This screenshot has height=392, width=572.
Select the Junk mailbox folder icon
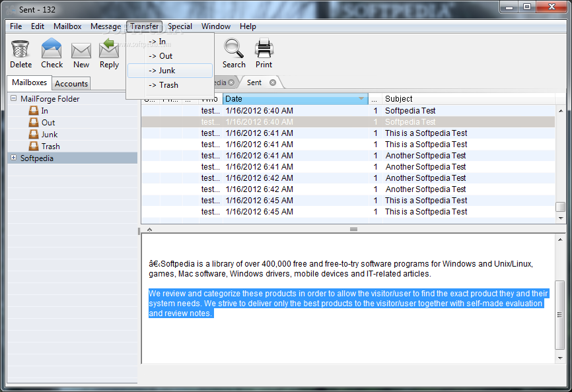(x=34, y=135)
